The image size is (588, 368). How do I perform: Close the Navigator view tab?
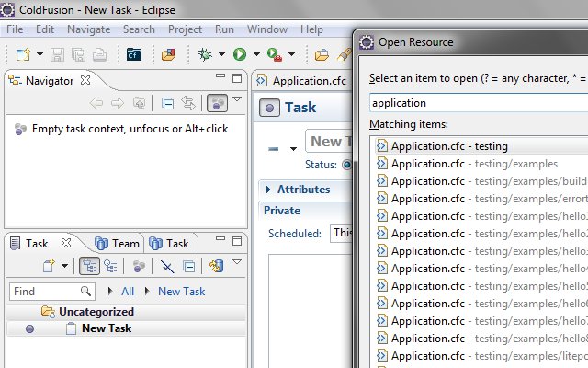pos(85,80)
